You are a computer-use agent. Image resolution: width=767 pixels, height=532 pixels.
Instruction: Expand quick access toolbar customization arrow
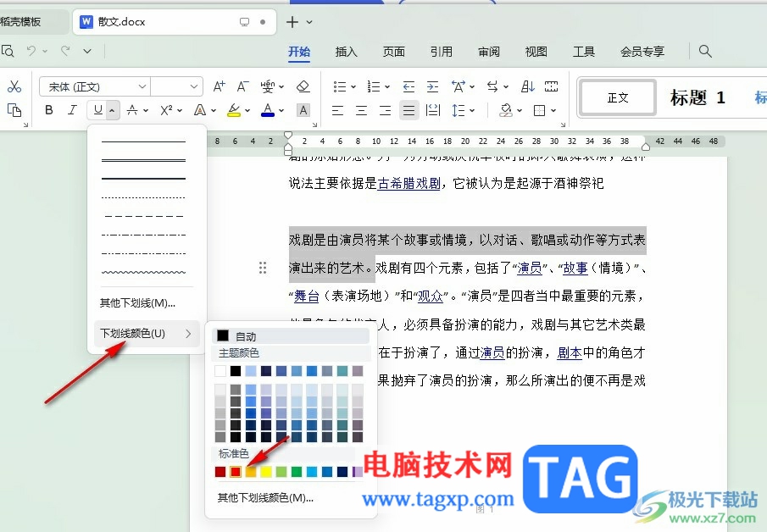point(87,51)
